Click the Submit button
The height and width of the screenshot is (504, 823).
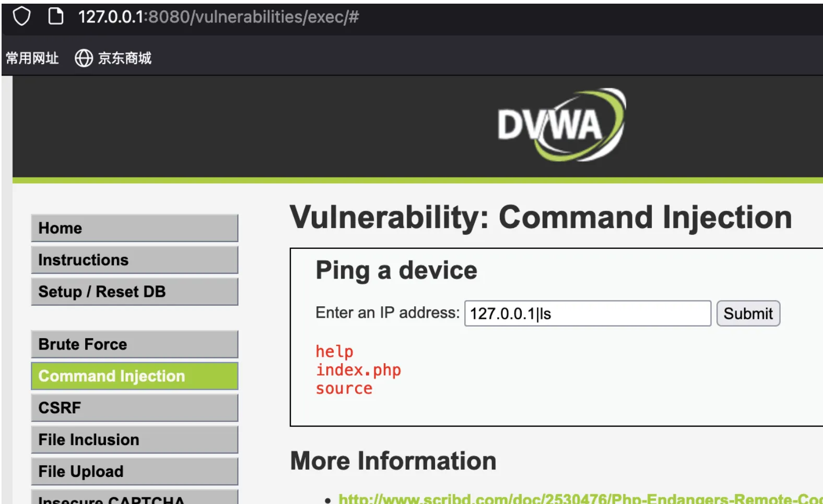point(748,314)
